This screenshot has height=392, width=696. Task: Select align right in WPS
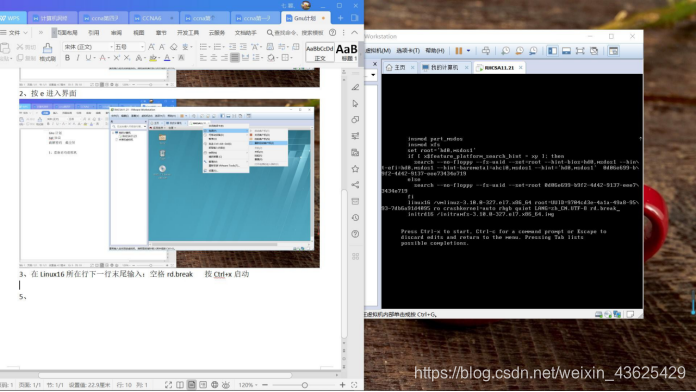click(224, 58)
